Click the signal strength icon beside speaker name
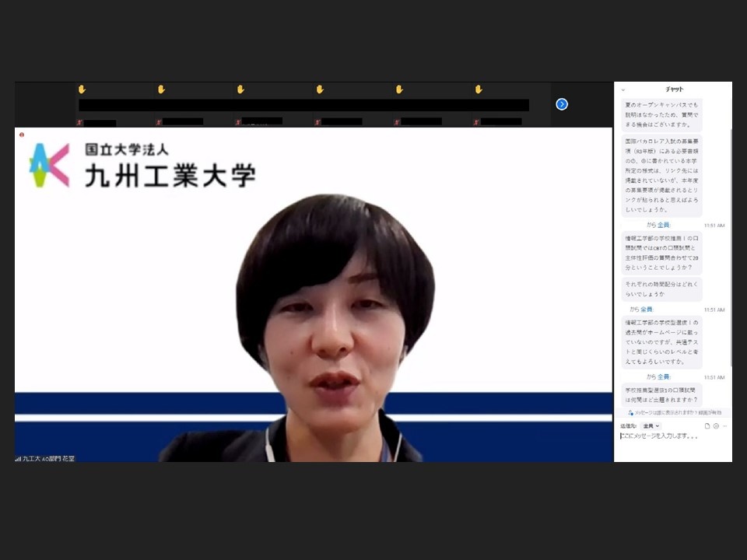The height and width of the screenshot is (560, 747). pyautogui.click(x=18, y=459)
